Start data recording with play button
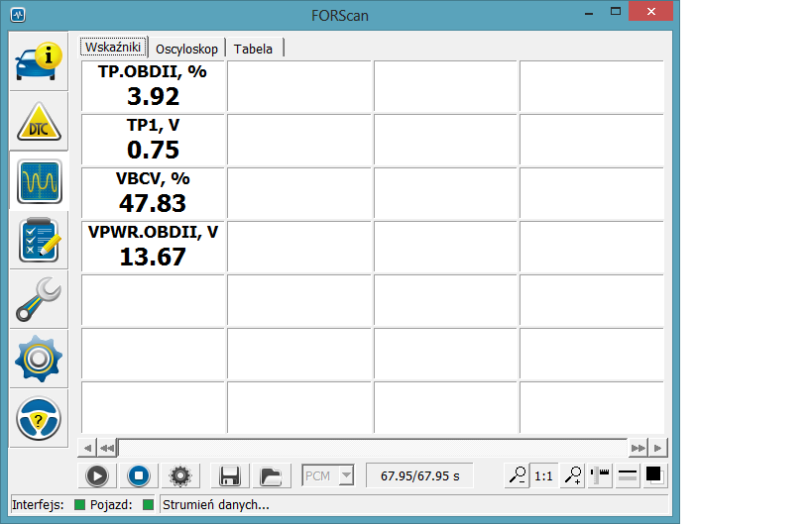 tap(96, 475)
